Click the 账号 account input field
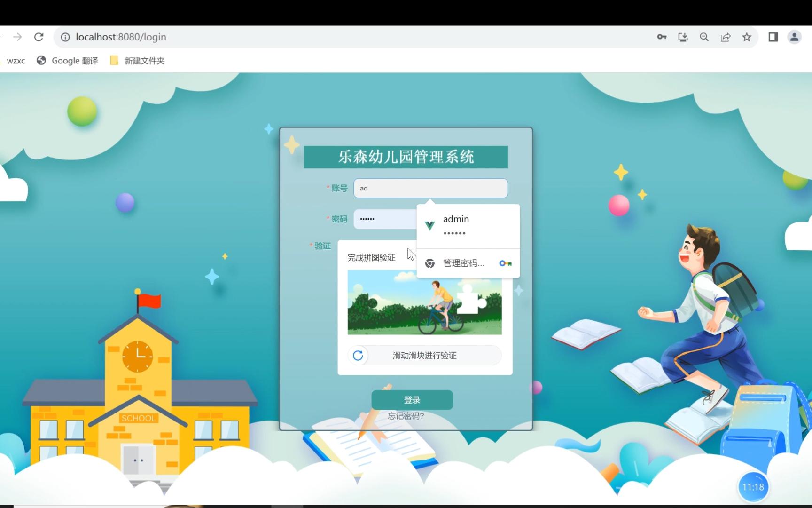812x508 pixels. coord(430,188)
